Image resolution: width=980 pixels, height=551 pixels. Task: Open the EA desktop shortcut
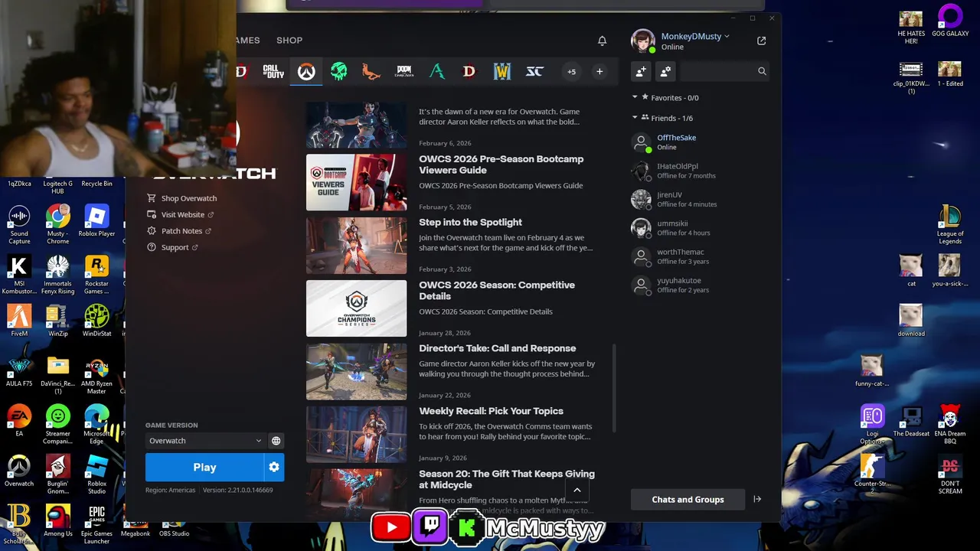click(19, 422)
